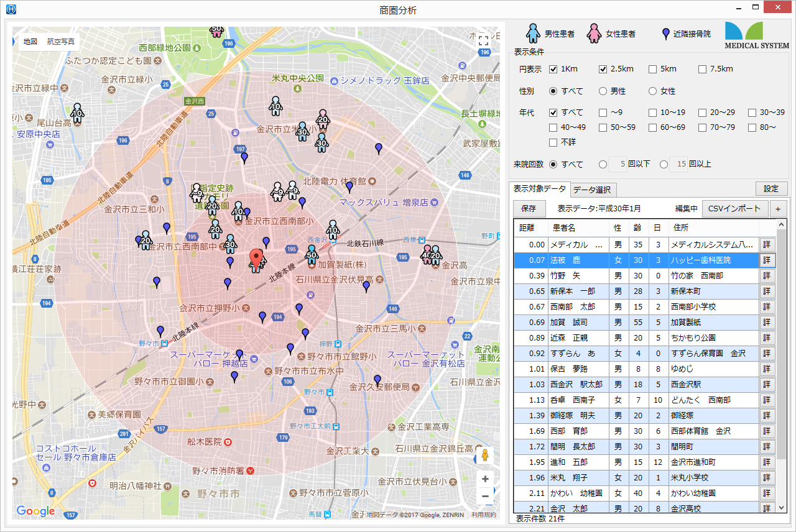796x532 pixels.
Task: Select the 女性 gender radio button
Action: 653,91
